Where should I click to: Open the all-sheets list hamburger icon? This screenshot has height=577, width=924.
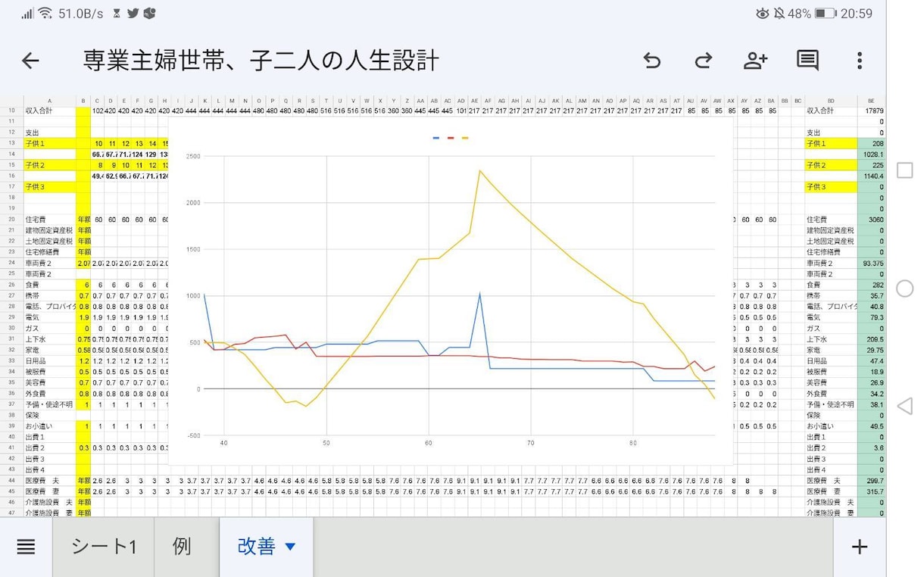coord(26,547)
